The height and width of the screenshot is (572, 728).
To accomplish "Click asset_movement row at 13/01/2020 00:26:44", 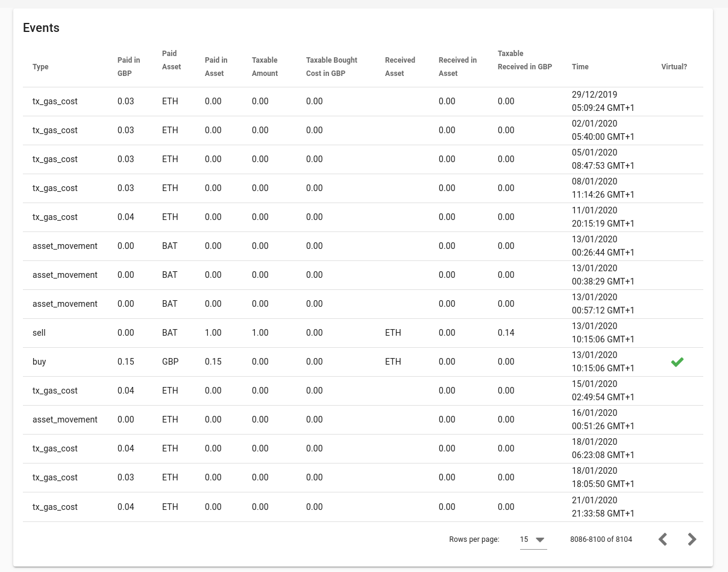I will click(x=363, y=246).
